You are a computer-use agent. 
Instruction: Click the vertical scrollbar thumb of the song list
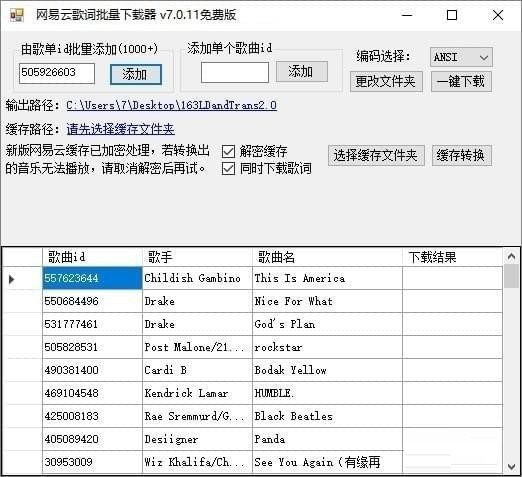click(x=511, y=276)
